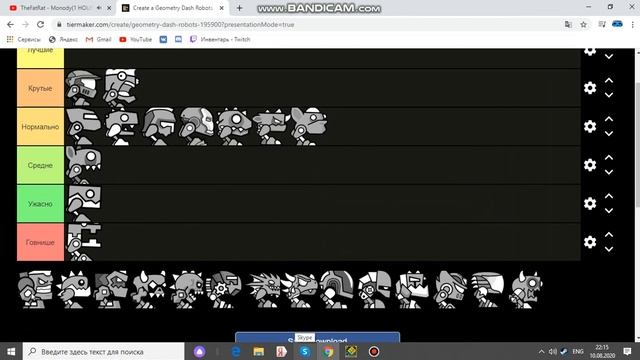The height and width of the screenshot is (360, 640).
Task: Open settings gear for Средне tier
Action: click(x=590, y=165)
